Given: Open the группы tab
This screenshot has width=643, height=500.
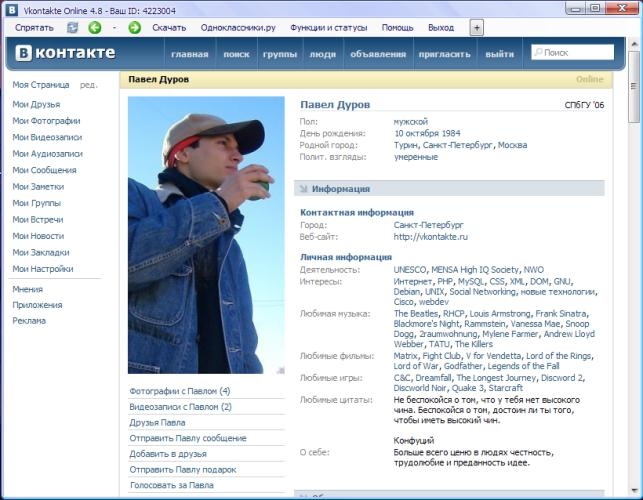Looking at the screenshot, I should 280,54.
